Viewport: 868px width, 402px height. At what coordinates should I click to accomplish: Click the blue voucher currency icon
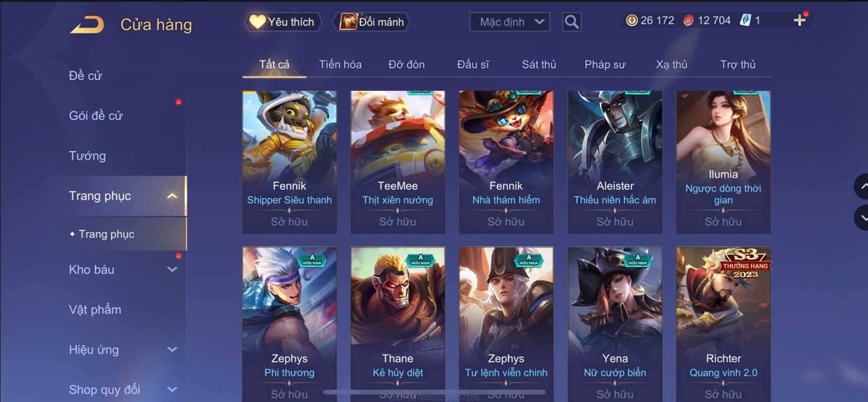pos(745,20)
